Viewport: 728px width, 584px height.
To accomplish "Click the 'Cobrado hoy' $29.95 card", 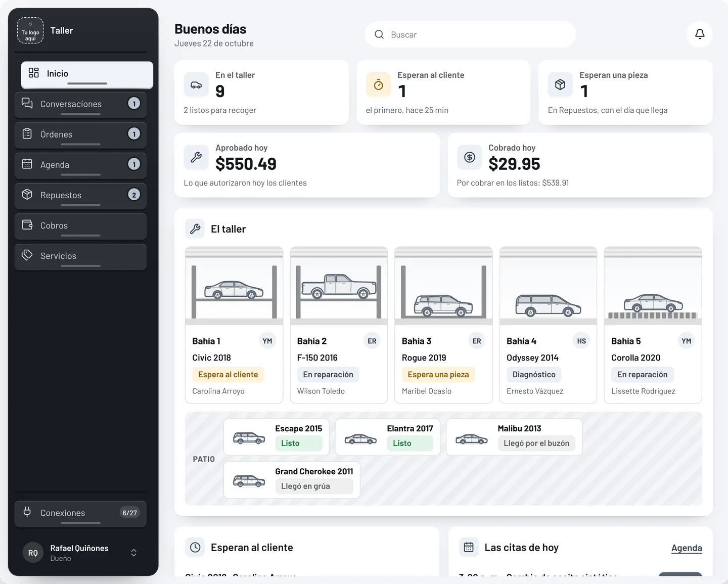I will coord(580,165).
